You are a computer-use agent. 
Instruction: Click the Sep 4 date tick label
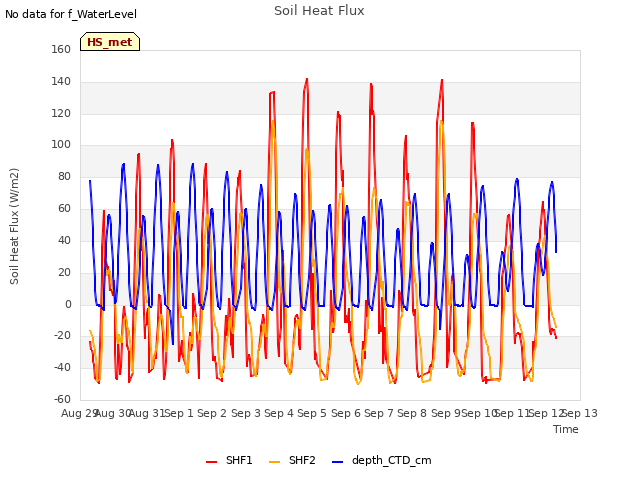(279, 413)
